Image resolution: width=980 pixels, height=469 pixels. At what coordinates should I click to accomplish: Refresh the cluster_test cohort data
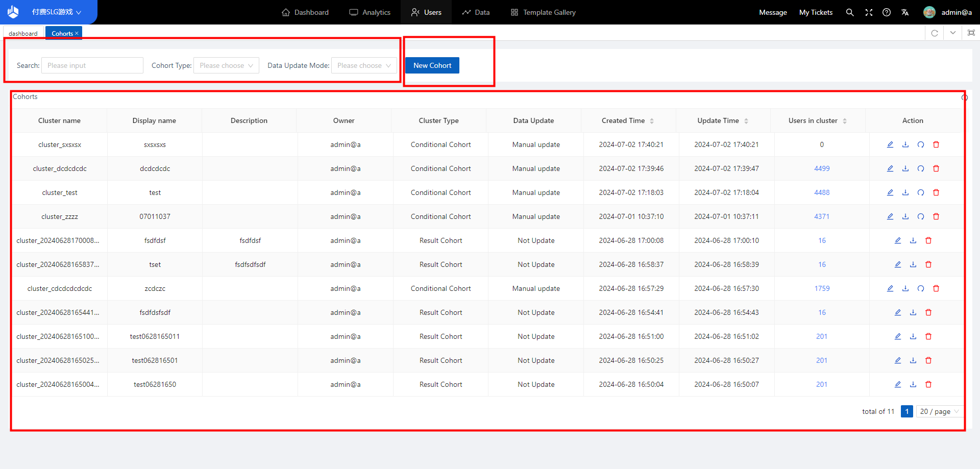920,192
